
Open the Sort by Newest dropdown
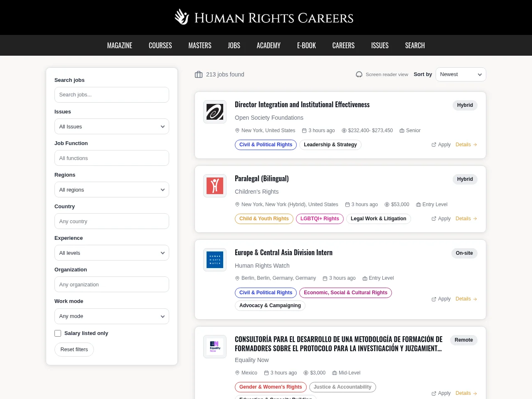coord(461,74)
